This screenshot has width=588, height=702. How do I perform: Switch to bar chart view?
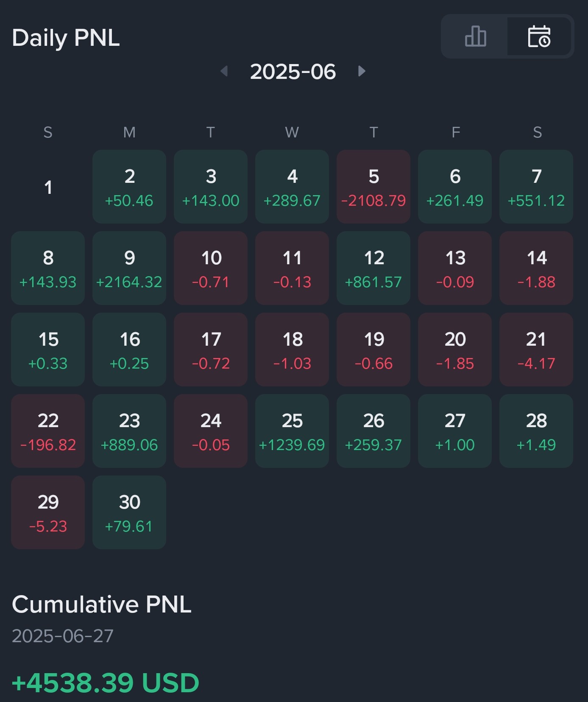click(475, 36)
